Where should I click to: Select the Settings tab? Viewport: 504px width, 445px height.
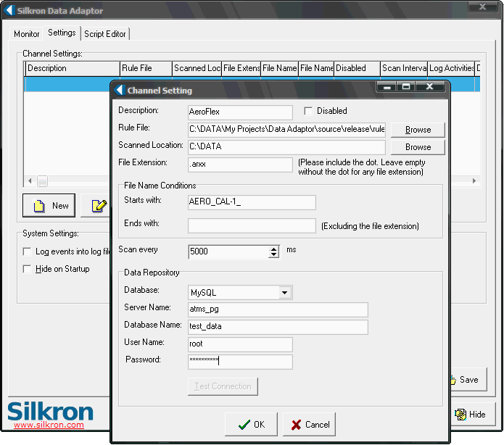pos(62,33)
